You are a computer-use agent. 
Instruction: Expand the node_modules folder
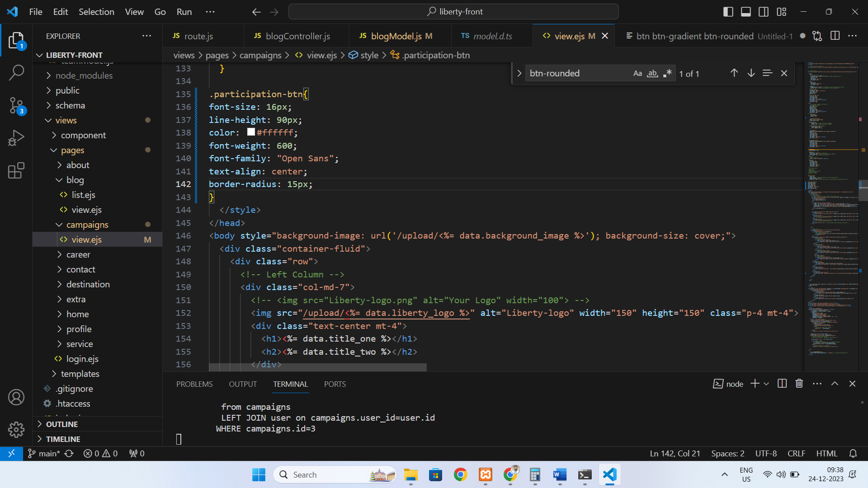[84, 75]
